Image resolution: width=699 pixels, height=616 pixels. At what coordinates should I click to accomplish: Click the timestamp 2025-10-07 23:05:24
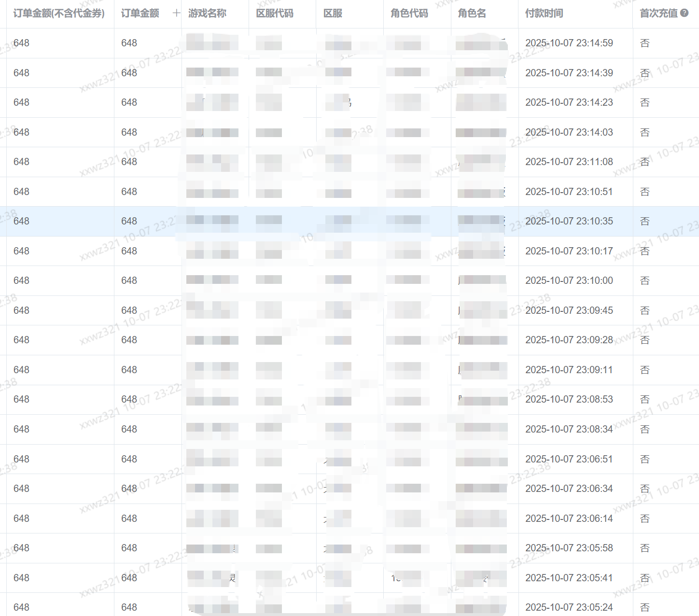(x=569, y=607)
